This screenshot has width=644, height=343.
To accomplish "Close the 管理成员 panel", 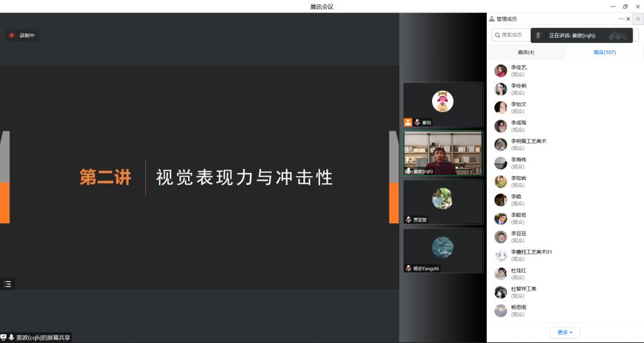I will [628, 19].
